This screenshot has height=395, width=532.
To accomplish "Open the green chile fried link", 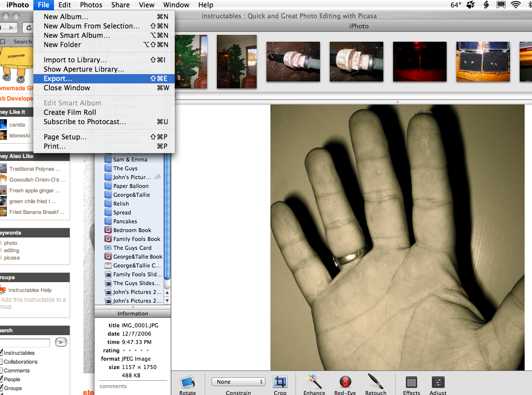I will pos(32,201).
